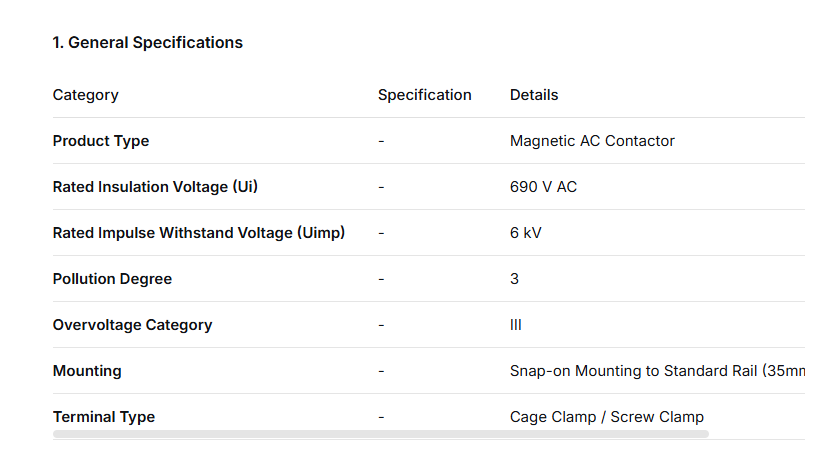Click the horizontal scrollbar below the table

[380, 434]
